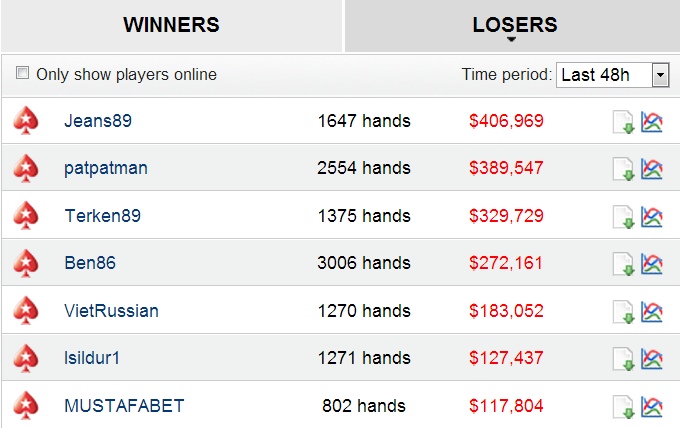Open the Isildur1 player link
The width and height of the screenshot is (680, 428).
tap(92, 358)
